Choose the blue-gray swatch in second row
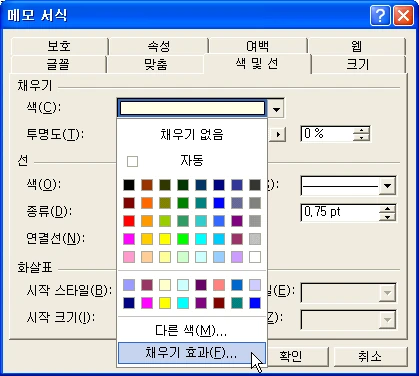This screenshot has height=376, width=419. [x=237, y=203]
